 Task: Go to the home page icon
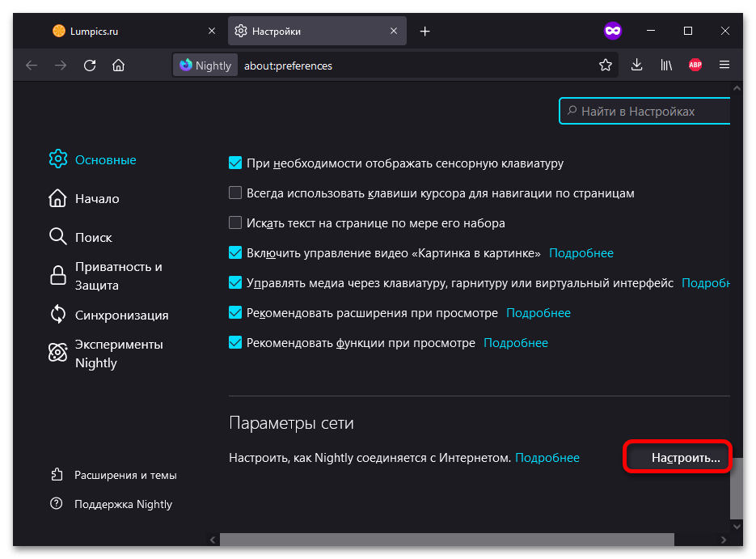click(x=119, y=65)
